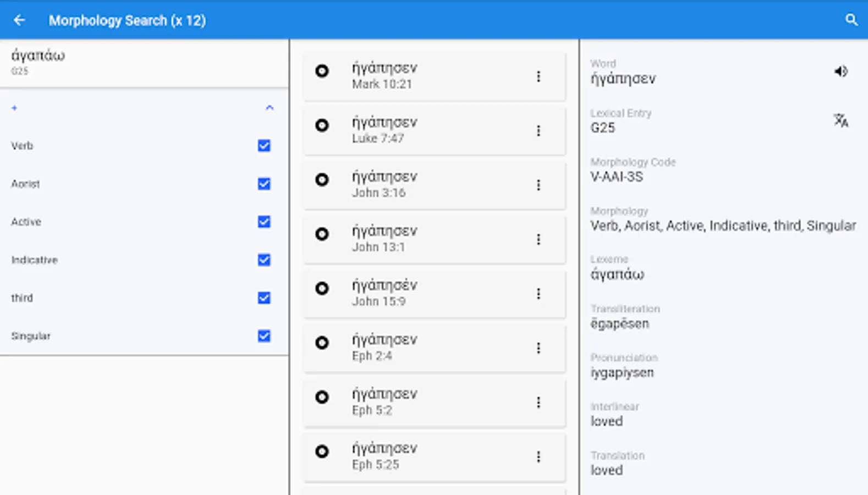Click the Word value ἠγάπησεν in details panel
The image size is (868, 495).
coord(623,79)
